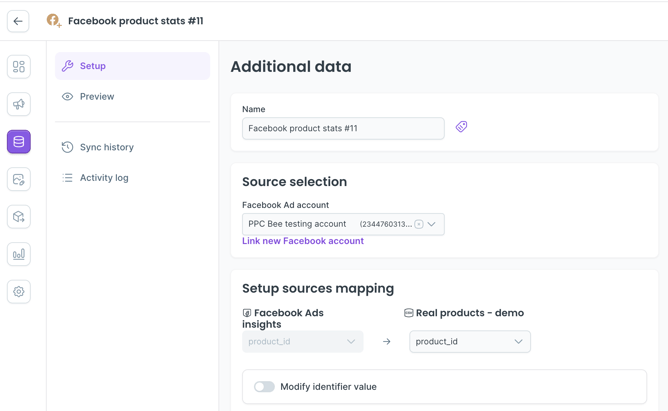The image size is (668, 411).
Task: Enable the Modify identifier value toggle
Action: 264,387
